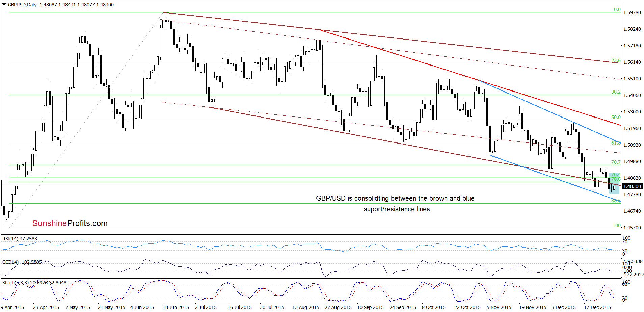Select the price axis value 1.56140
Image resolution: width=644 pixels, height=312 pixels.
coord(632,62)
